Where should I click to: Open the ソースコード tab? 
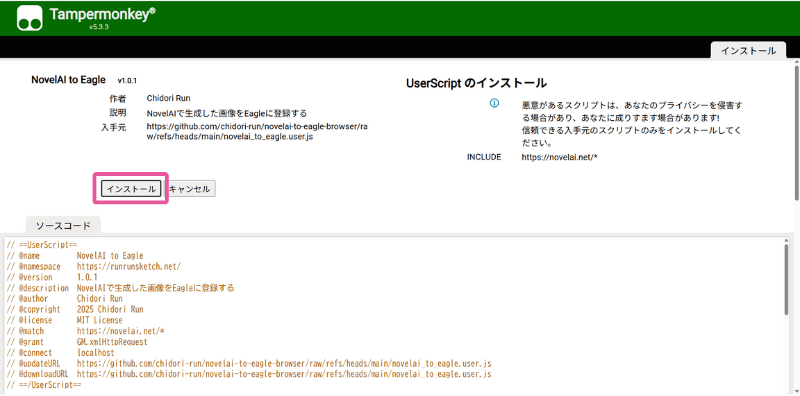point(63,226)
